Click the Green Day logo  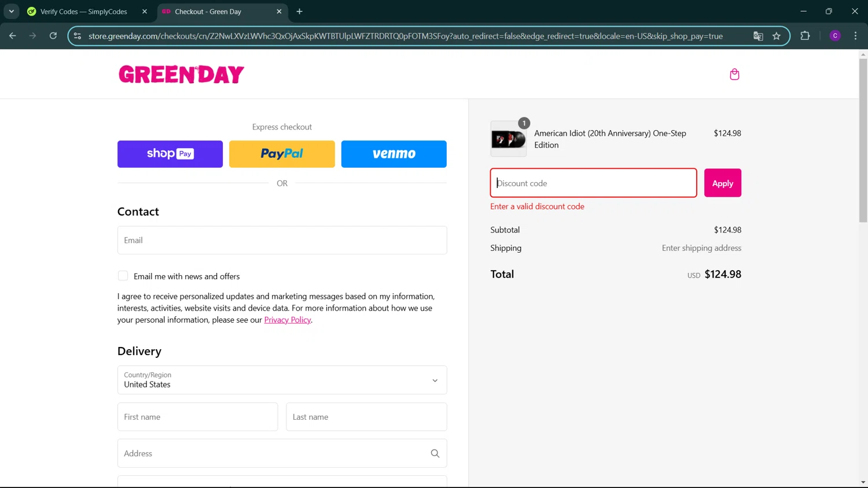pyautogui.click(x=181, y=74)
